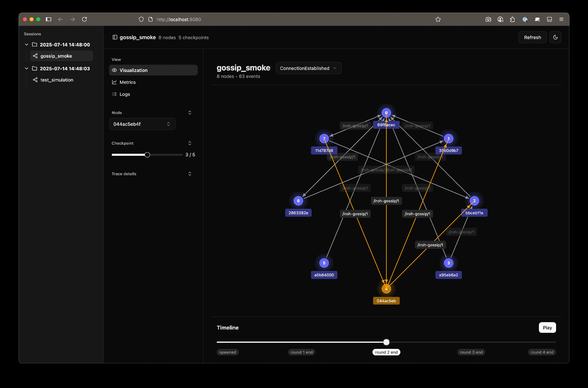
Task: Click the Checkpoint slider handle
Action: [147, 155]
